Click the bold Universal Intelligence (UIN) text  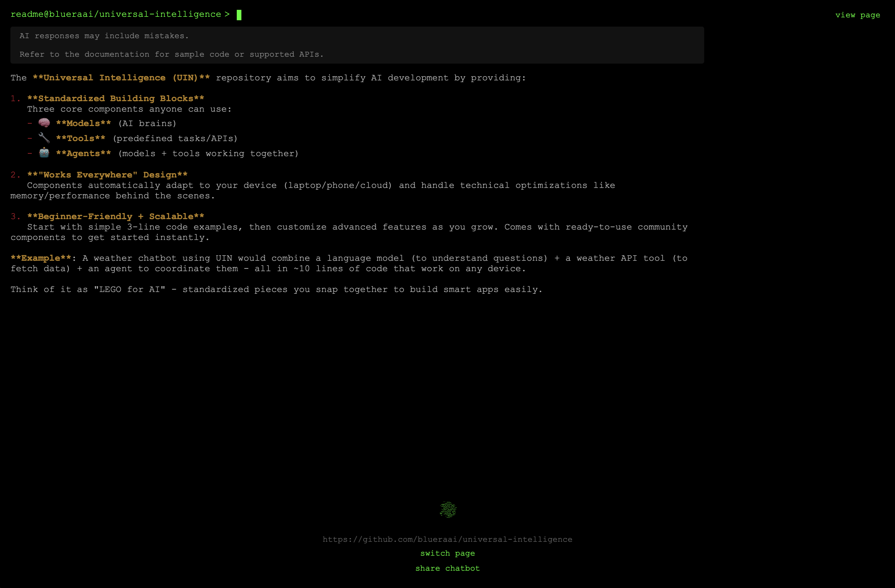[x=121, y=78]
